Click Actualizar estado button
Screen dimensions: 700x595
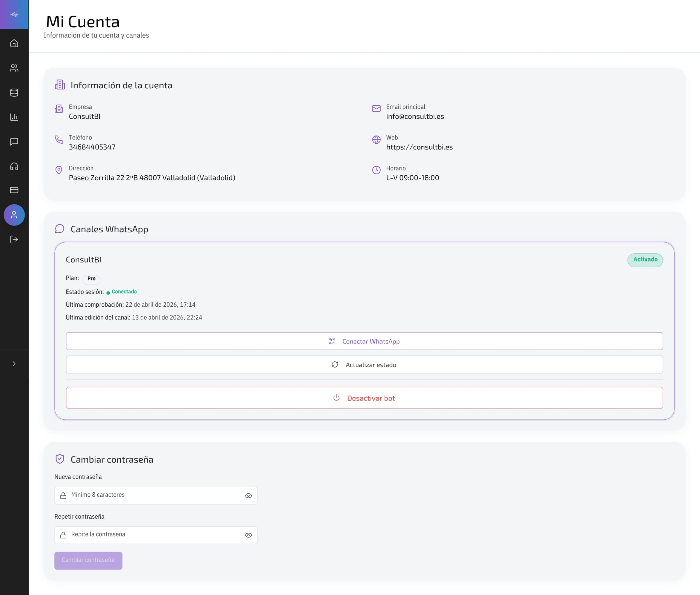click(x=364, y=365)
